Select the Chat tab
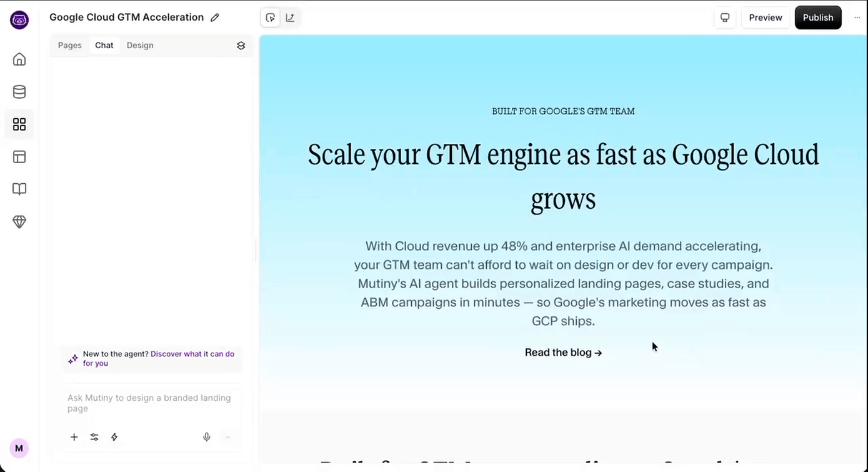This screenshot has width=868, height=472. [104, 45]
